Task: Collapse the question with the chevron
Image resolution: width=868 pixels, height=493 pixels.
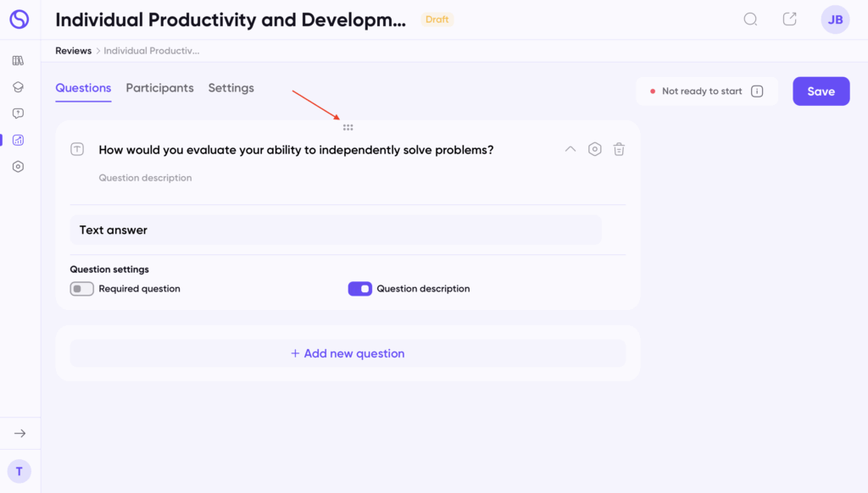Action: tap(570, 150)
